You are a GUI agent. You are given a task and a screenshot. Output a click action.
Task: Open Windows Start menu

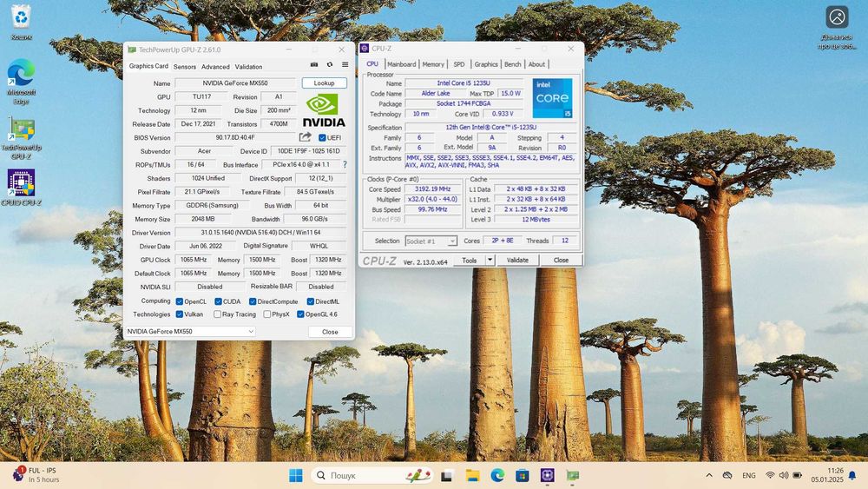point(296,475)
